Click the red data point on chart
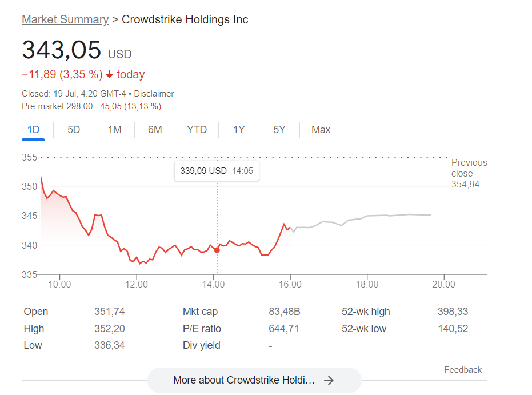 [x=217, y=250]
